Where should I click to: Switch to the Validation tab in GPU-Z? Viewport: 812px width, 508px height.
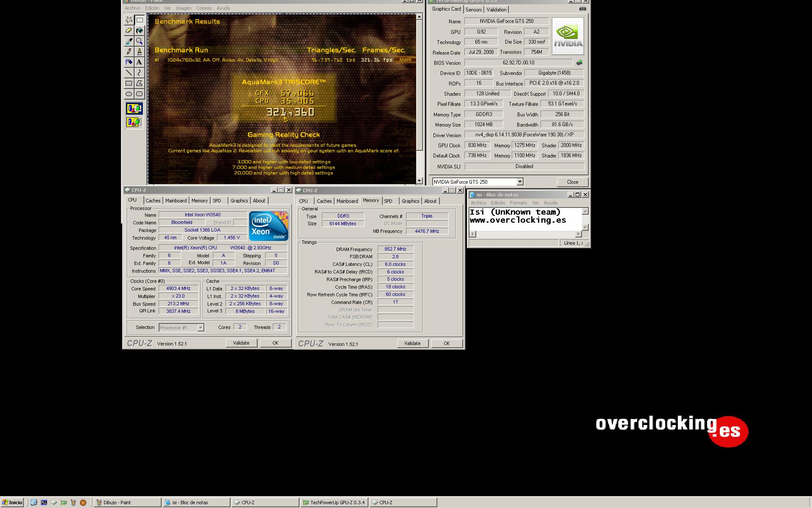click(496, 10)
